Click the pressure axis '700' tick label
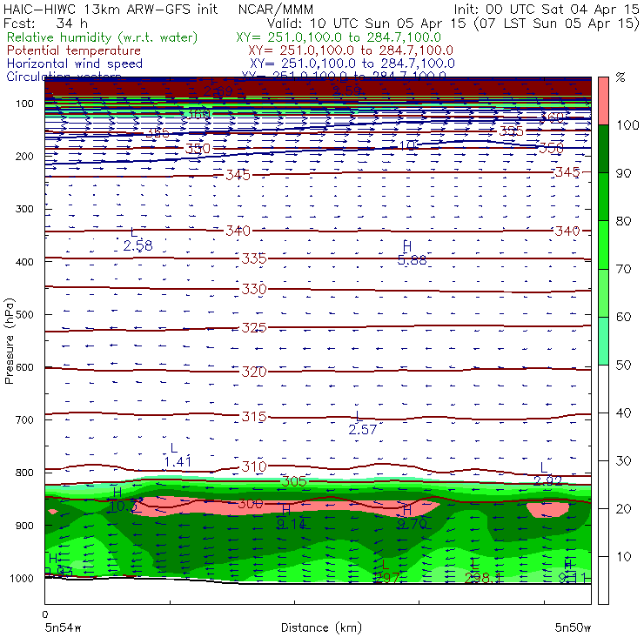The height and width of the screenshot is (644, 644). [24, 419]
